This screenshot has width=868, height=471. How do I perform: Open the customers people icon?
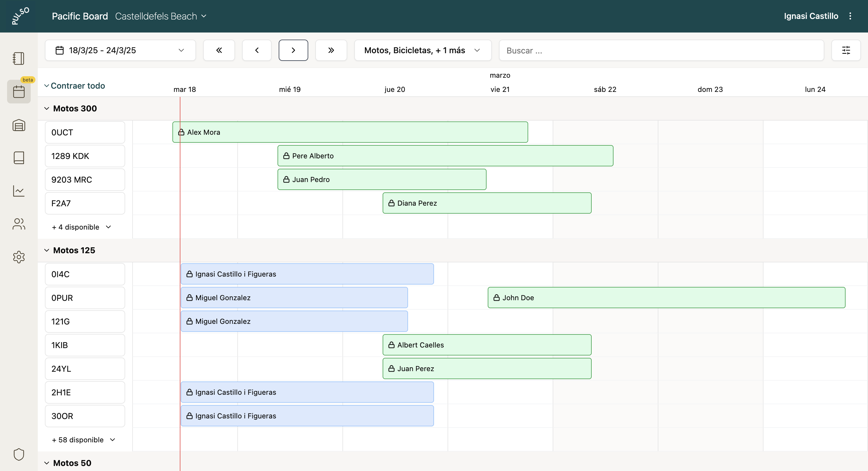[x=19, y=224]
